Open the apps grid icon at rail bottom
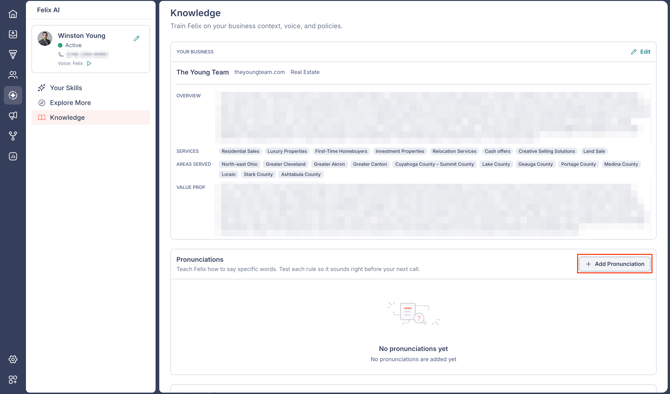Viewport: 670px width, 394px height. click(13, 379)
